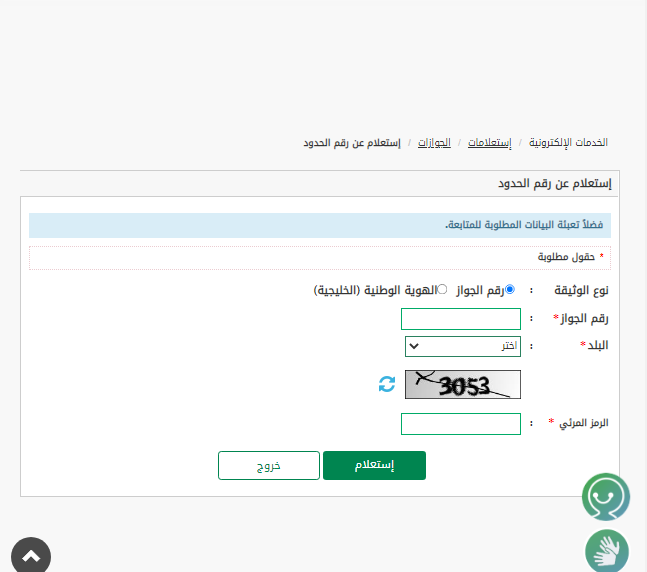647x572 pixels.
Task: Click the خروج exit button
Action: tap(268, 466)
